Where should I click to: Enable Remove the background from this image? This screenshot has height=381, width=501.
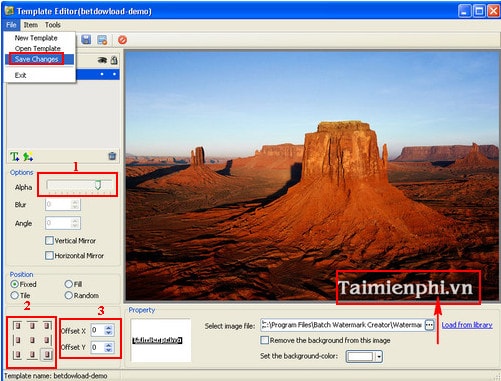(x=264, y=340)
